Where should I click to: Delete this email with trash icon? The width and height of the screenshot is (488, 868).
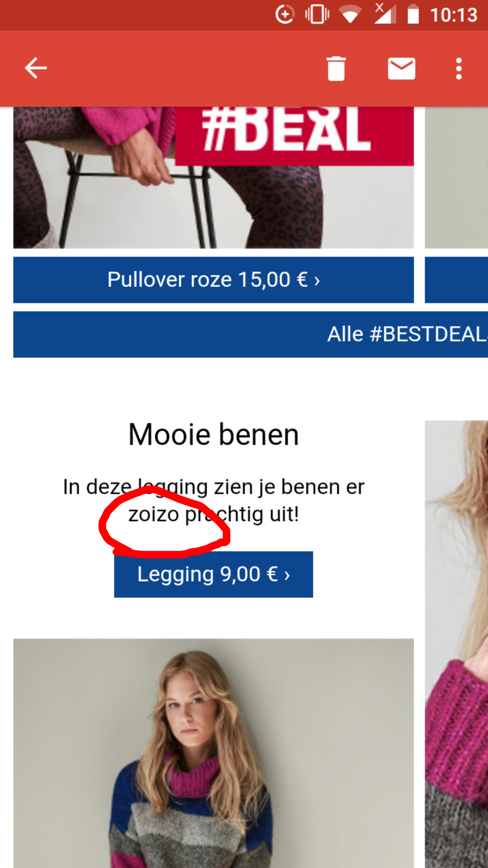pyautogui.click(x=336, y=69)
